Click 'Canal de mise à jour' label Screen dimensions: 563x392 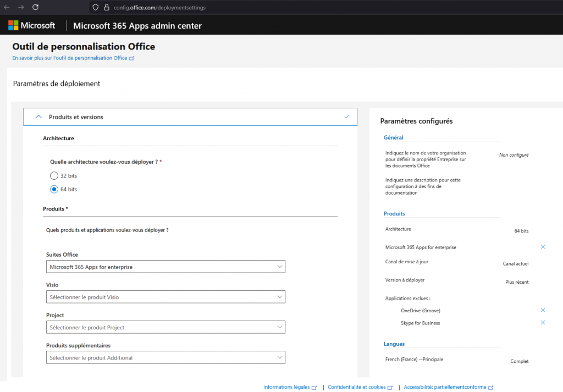406,262
